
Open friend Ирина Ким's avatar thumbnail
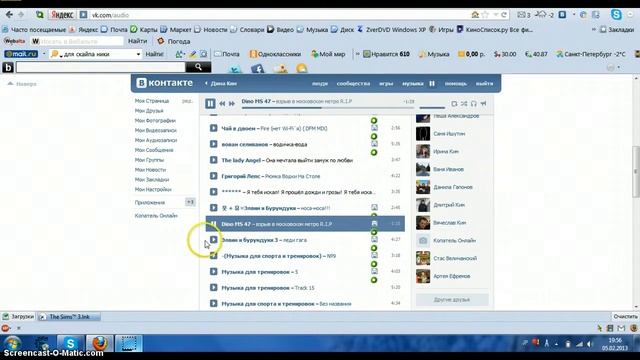coord(423,151)
